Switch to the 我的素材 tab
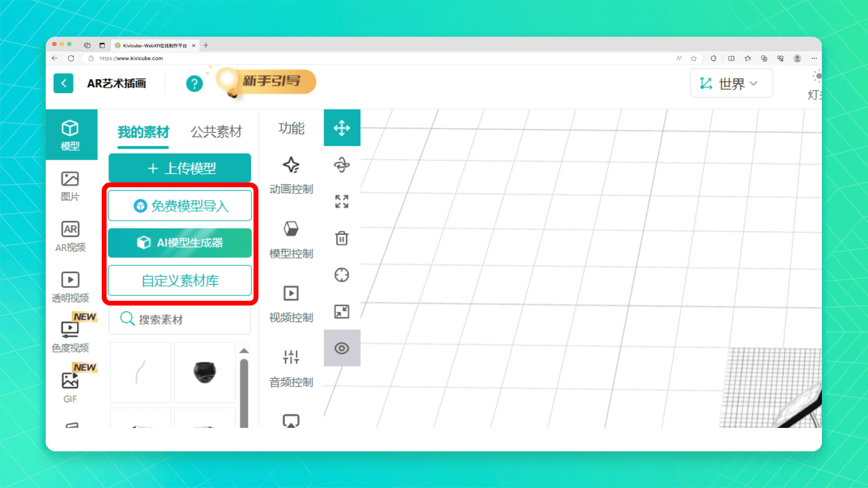This screenshot has width=868, height=488. click(143, 132)
